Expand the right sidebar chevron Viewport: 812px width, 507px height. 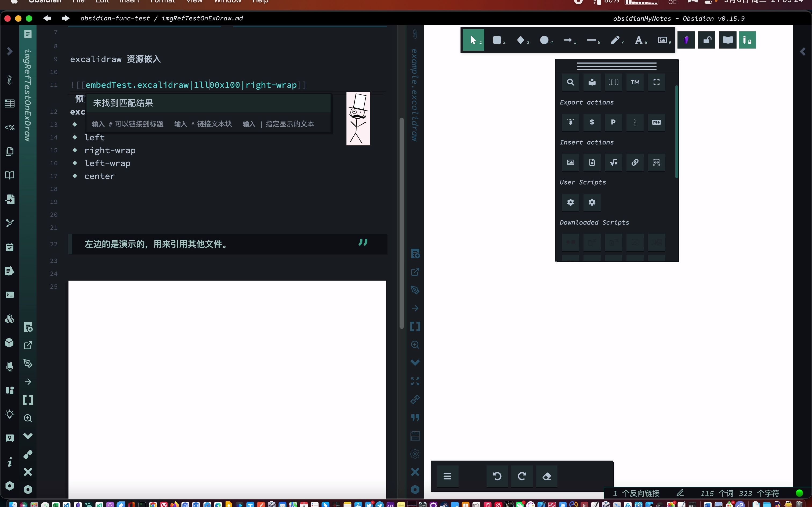point(803,52)
